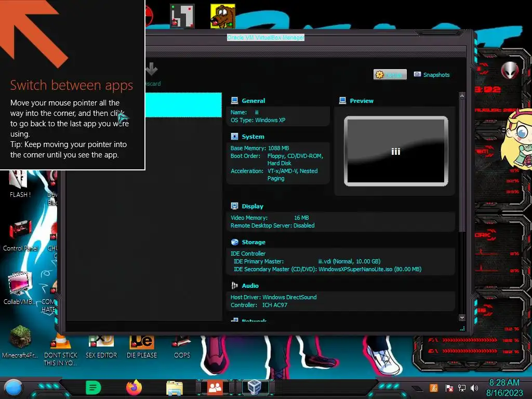Screen dimensions: 532x399
Task: Click the 'Boot Order' row in System
Action: click(x=277, y=159)
